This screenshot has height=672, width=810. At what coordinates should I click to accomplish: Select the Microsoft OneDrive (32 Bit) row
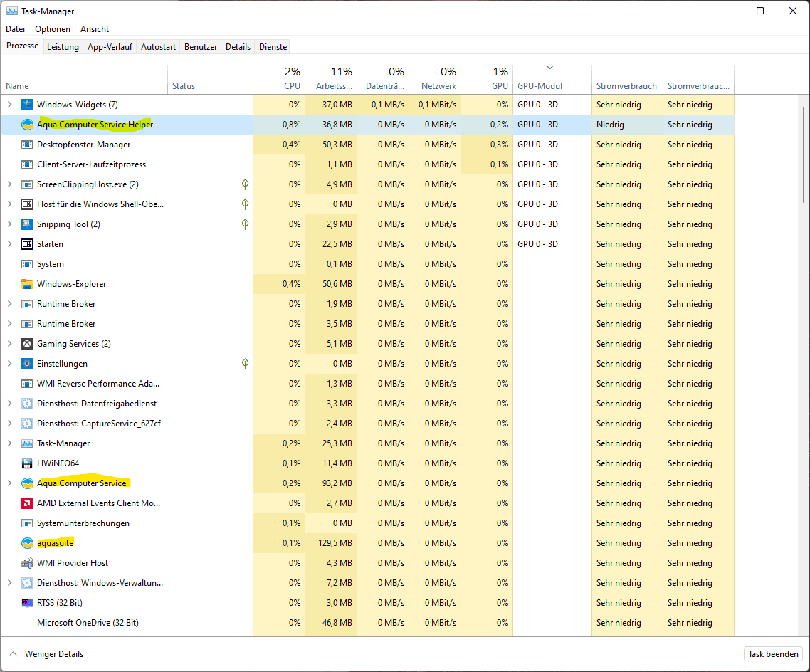point(368,623)
